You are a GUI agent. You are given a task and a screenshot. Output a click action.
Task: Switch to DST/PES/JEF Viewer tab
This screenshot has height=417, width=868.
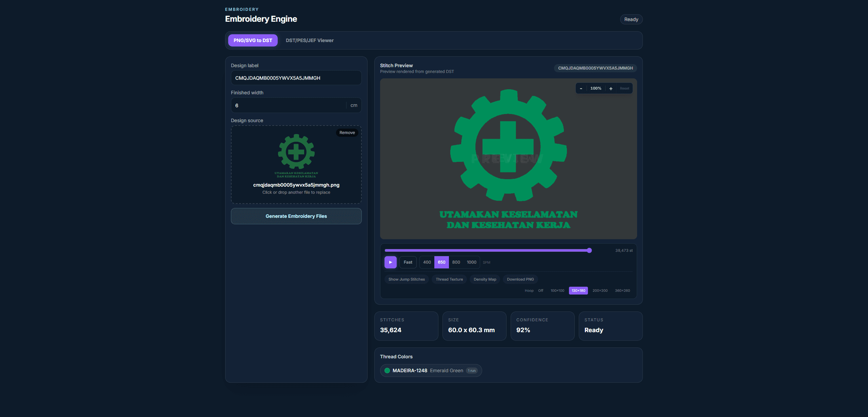point(310,40)
